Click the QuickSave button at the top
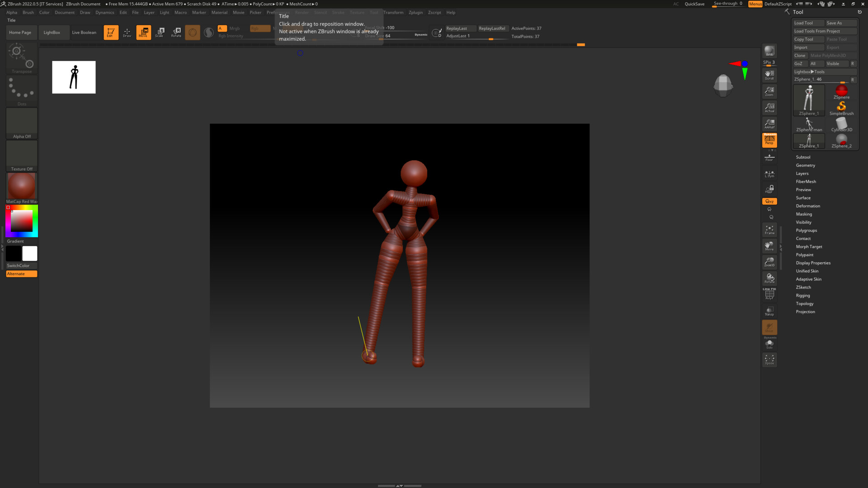 point(694,4)
